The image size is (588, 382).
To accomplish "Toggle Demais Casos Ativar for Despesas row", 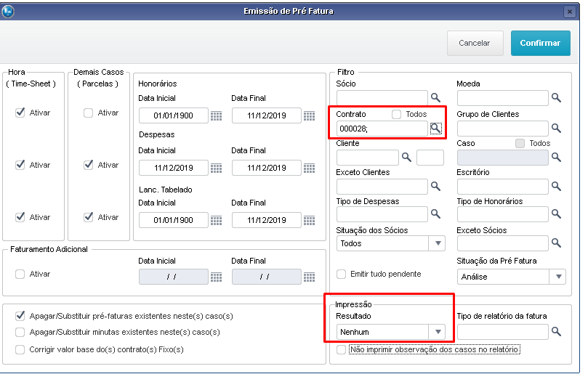I will tap(88, 165).
